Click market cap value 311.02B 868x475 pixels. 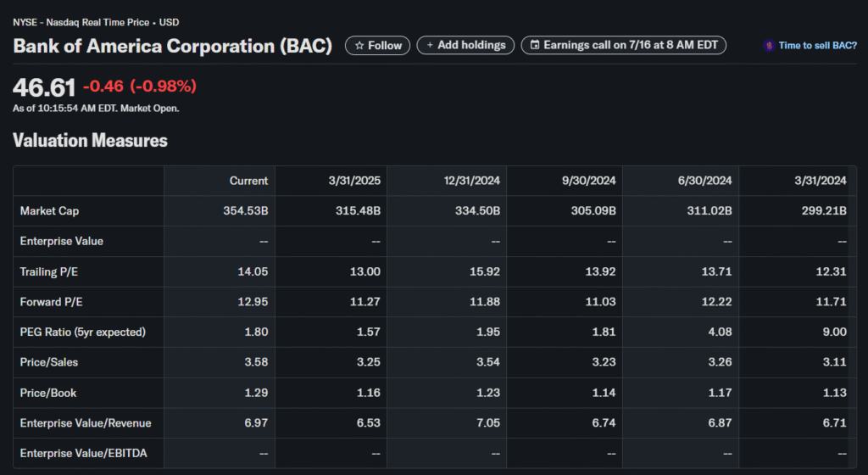point(709,211)
